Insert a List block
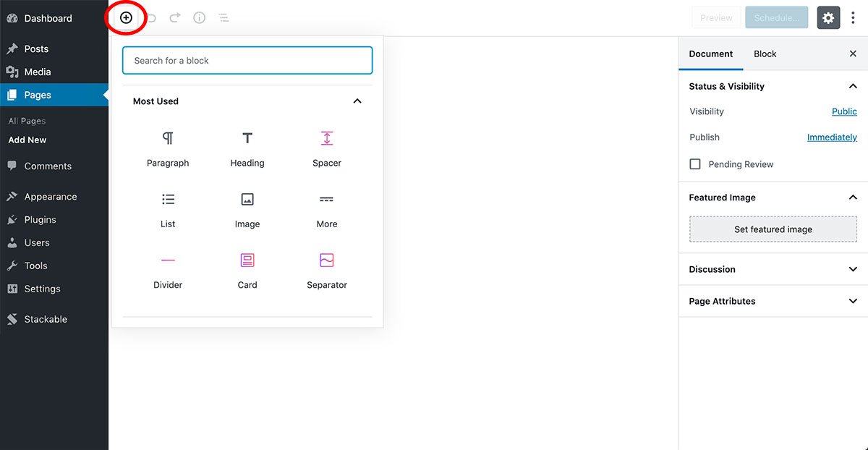This screenshot has width=868, height=450. click(x=168, y=210)
